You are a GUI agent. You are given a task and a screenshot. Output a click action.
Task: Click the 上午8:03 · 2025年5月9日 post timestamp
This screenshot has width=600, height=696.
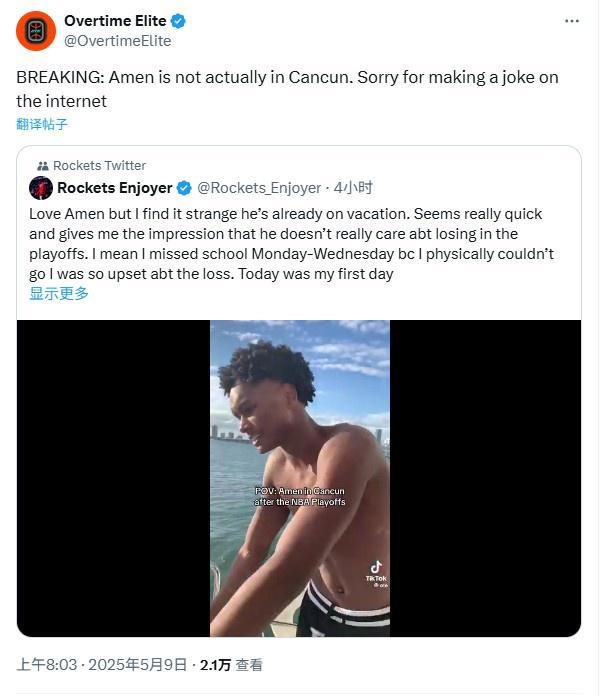pos(102,664)
